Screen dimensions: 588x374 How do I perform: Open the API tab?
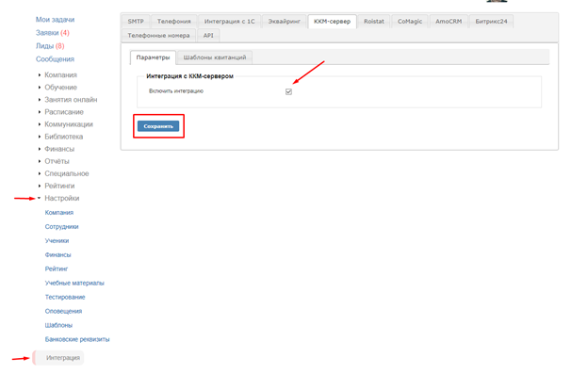[208, 35]
